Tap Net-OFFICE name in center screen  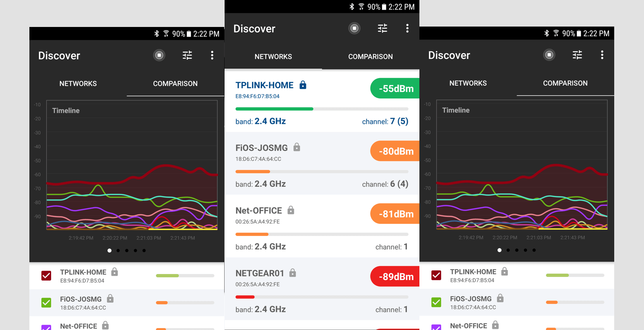259,211
